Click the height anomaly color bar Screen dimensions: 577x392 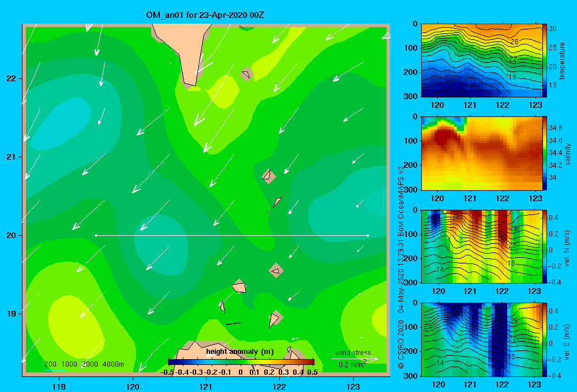[x=241, y=362]
